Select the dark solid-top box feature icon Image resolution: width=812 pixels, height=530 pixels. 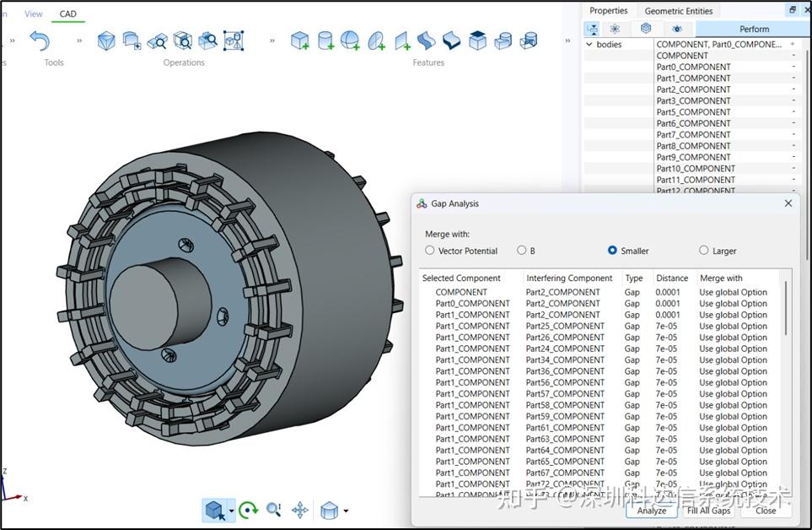coord(477,41)
